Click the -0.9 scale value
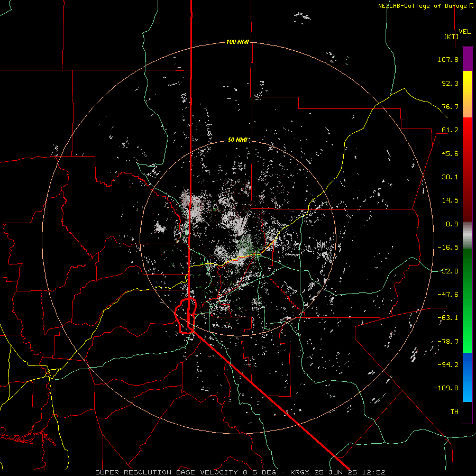This screenshot has height=476, width=476. (x=450, y=224)
